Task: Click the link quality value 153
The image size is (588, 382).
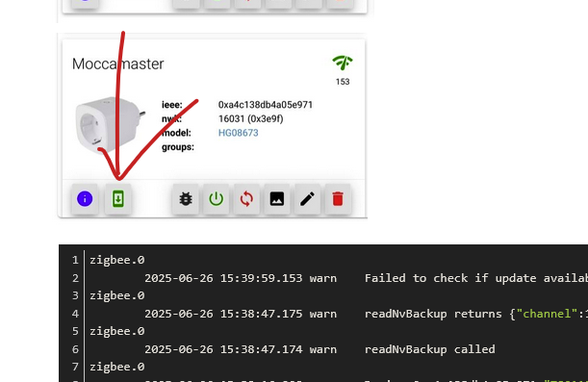Action: pos(343,82)
